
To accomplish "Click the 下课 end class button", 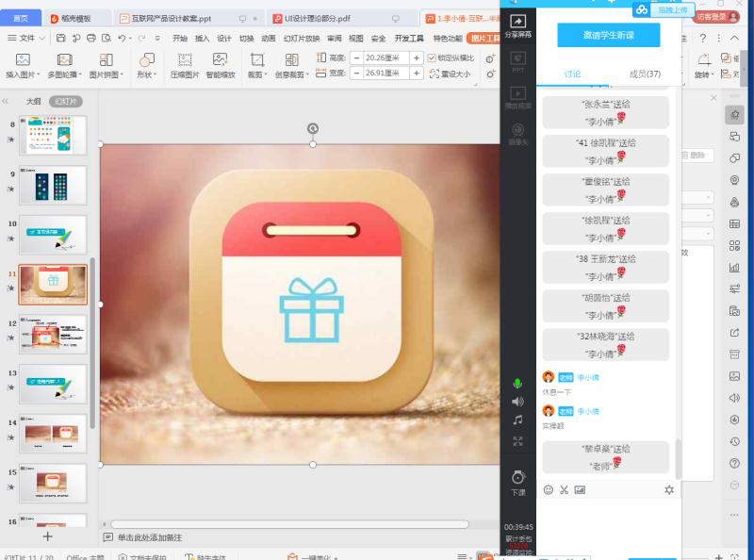I will (x=517, y=481).
